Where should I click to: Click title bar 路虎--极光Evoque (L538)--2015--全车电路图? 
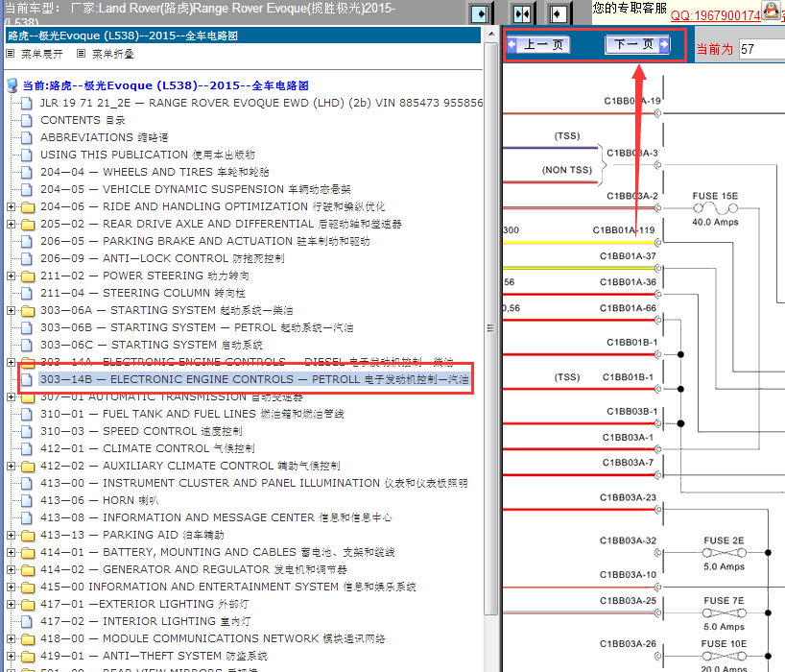coord(243,36)
